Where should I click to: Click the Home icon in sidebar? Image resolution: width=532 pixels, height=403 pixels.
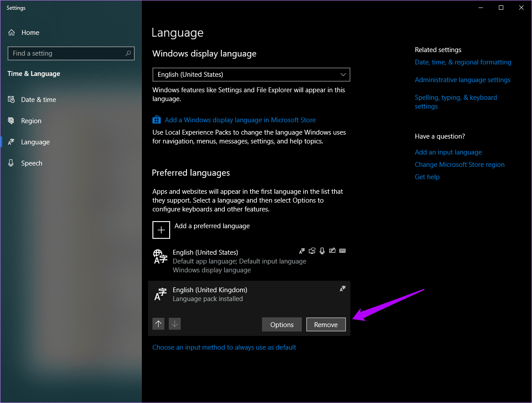pyautogui.click(x=11, y=33)
